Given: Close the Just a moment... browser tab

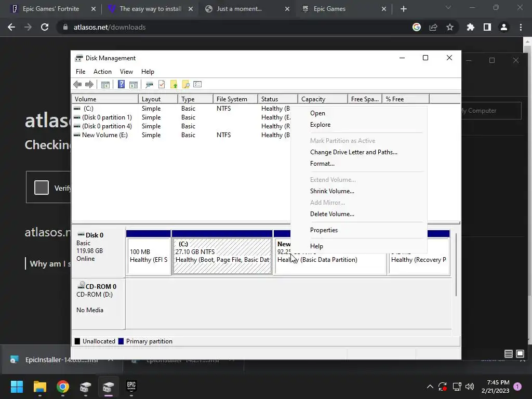Looking at the screenshot, I should (287, 9).
